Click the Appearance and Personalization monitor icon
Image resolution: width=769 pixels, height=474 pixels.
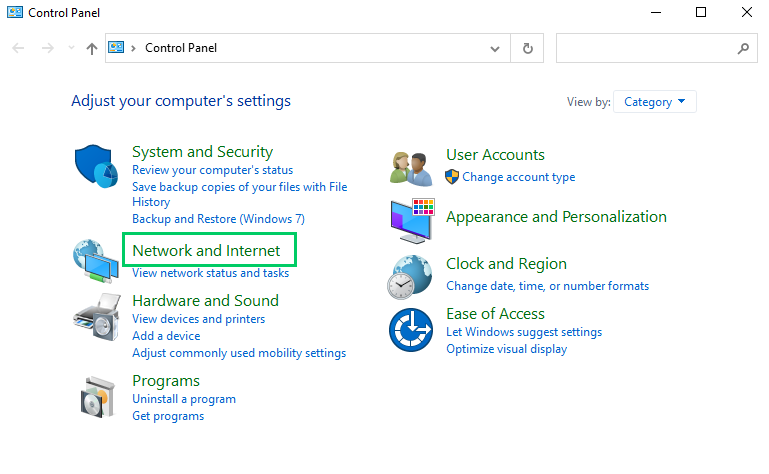pos(412,221)
